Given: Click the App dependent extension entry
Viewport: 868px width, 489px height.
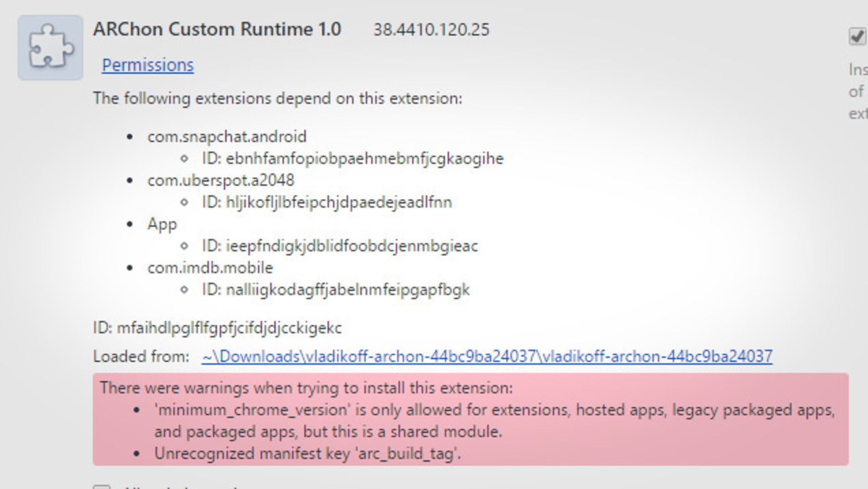Looking at the screenshot, I should (162, 224).
